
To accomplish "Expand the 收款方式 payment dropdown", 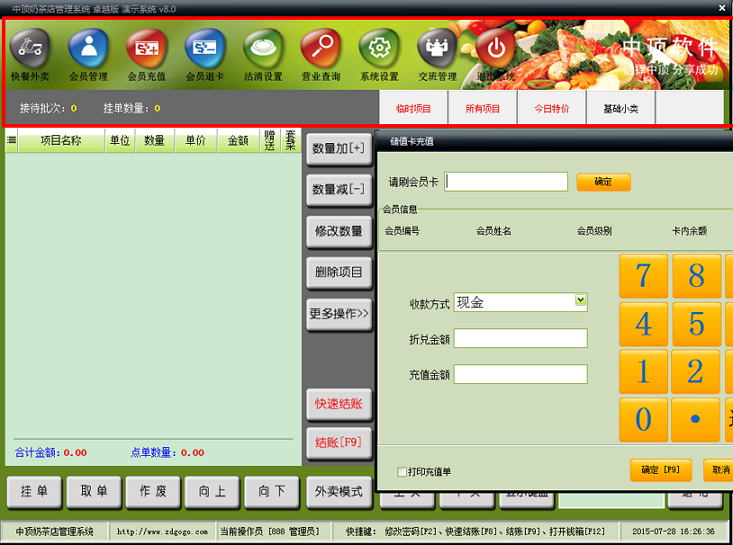I will pos(580,301).
